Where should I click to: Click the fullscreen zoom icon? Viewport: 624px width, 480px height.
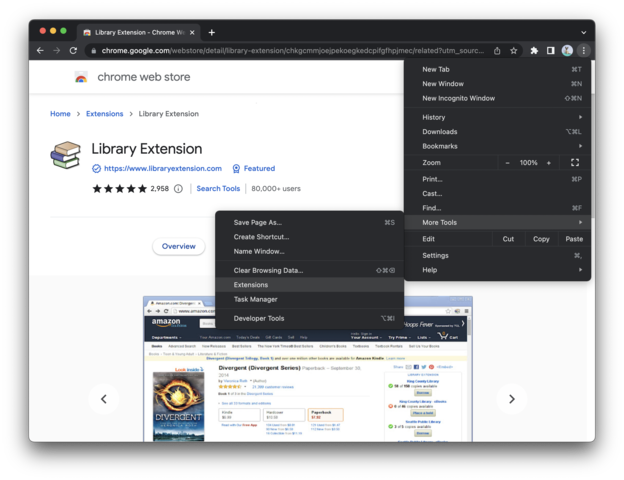(x=575, y=162)
